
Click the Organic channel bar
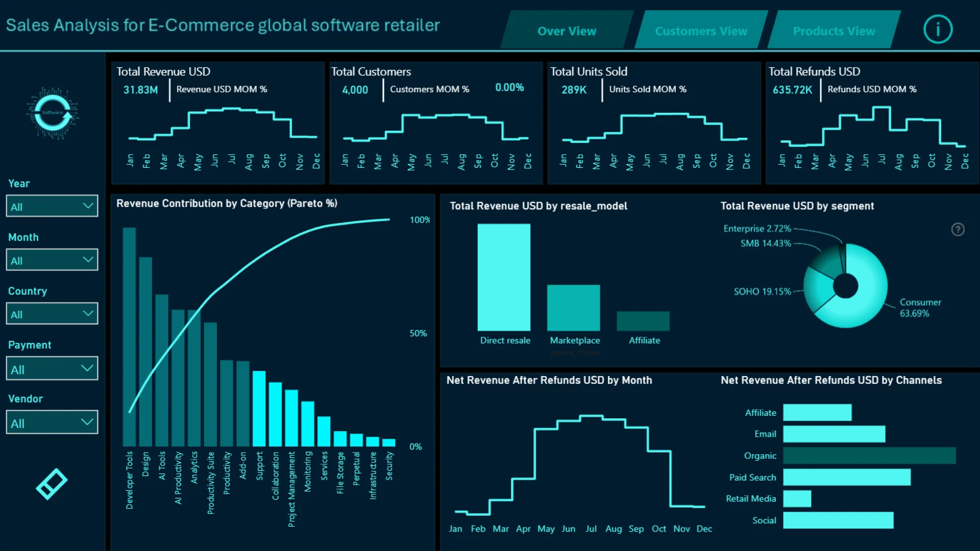pyautogui.click(x=869, y=456)
